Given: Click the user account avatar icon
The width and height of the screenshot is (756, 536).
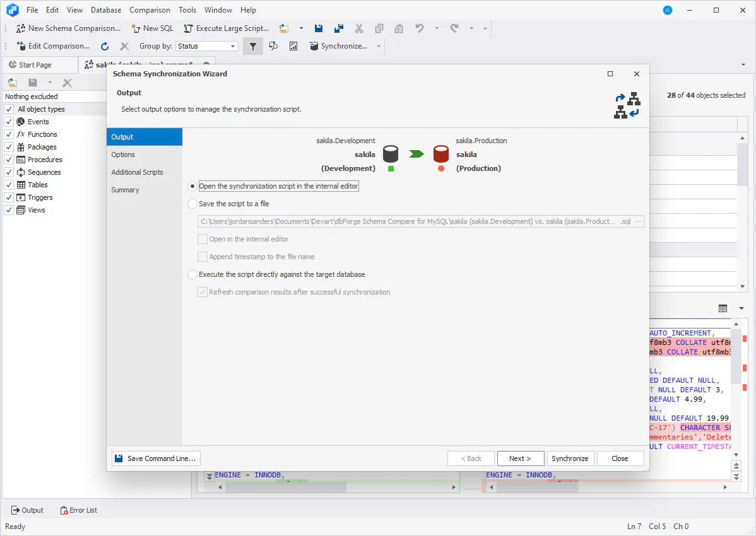Looking at the screenshot, I should coord(668,10).
